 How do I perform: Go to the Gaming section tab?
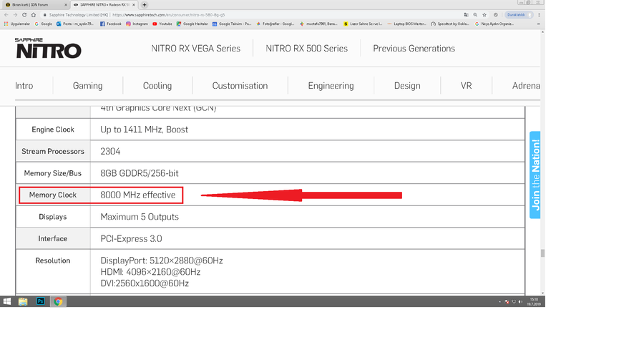[87, 85]
